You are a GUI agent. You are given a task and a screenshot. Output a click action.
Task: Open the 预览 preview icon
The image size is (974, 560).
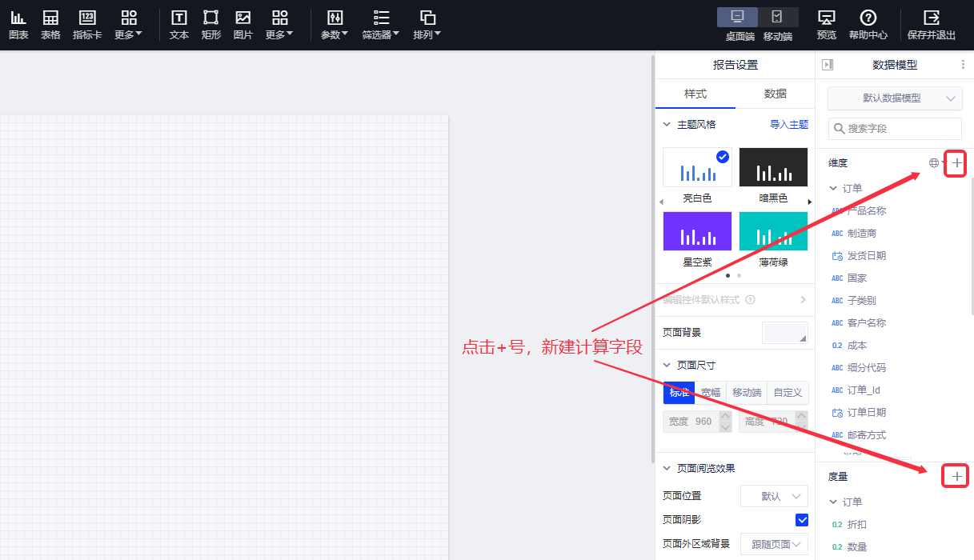(x=826, y=24)
